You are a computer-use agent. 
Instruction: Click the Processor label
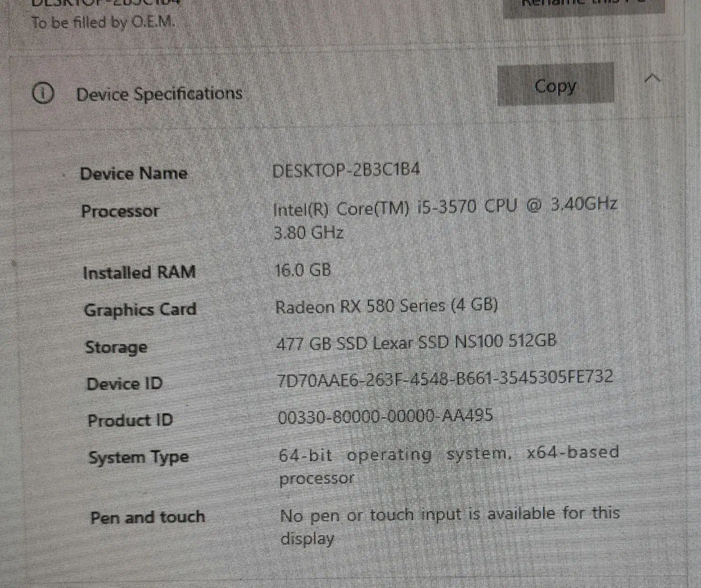[120, 211]
